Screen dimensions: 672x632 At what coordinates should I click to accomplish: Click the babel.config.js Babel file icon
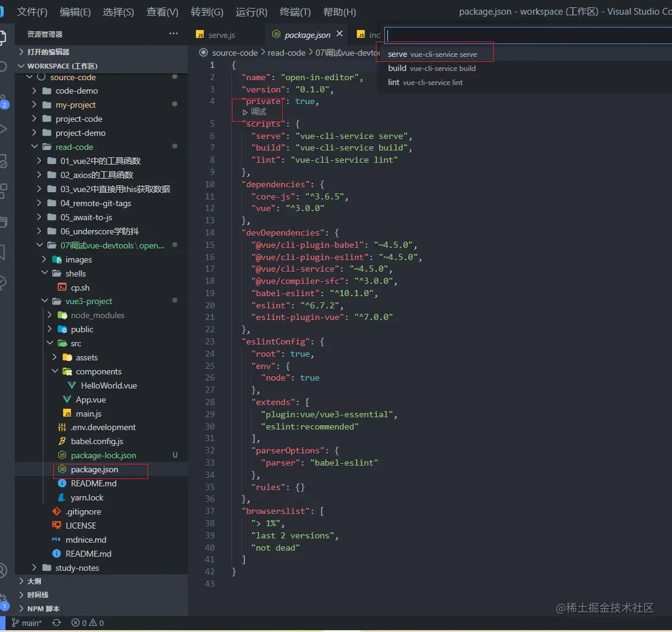click(x=62, y=441)
